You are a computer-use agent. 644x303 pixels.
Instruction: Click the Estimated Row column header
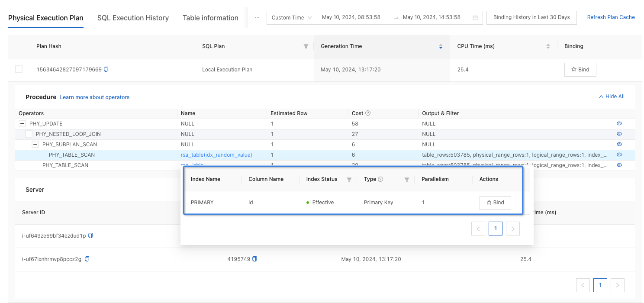(289, 113)
